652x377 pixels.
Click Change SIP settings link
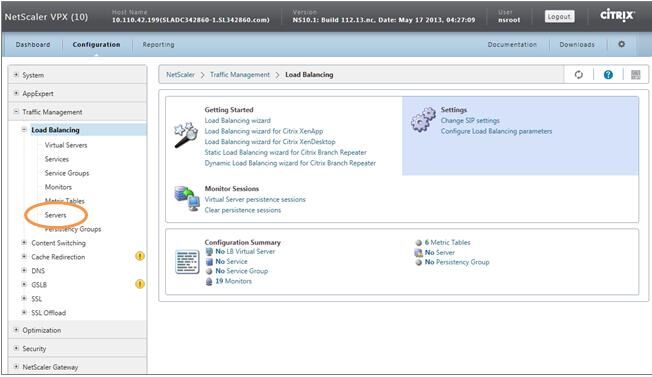point(470,121)
